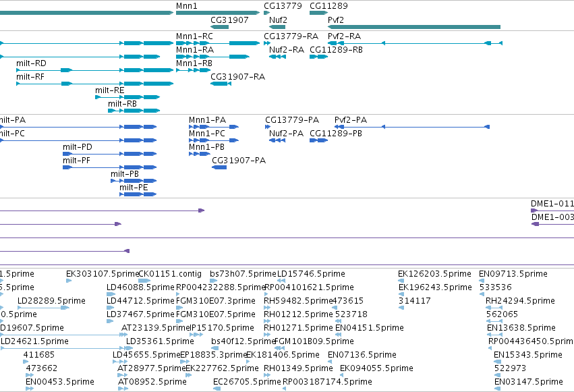Select the bs73h07.5prime EST
Image resolution: width=574 pixels, height=392 pixels.
coord(214,281)
